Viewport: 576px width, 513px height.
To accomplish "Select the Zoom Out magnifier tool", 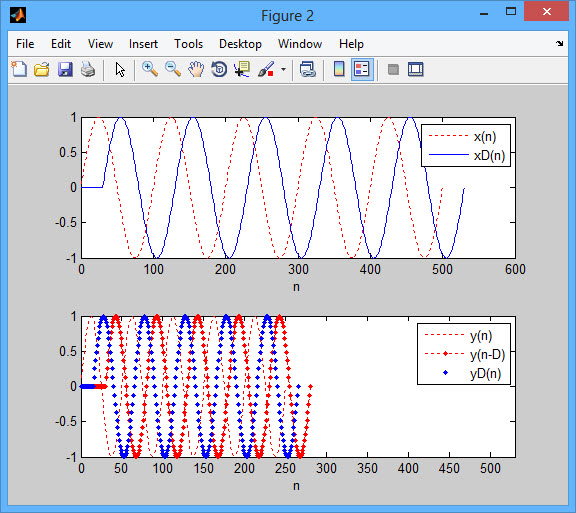I will [173, 69].
